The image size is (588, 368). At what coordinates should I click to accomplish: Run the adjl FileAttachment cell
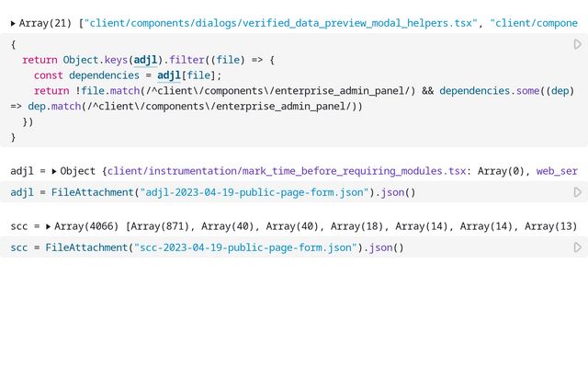(x=577, y=192)
